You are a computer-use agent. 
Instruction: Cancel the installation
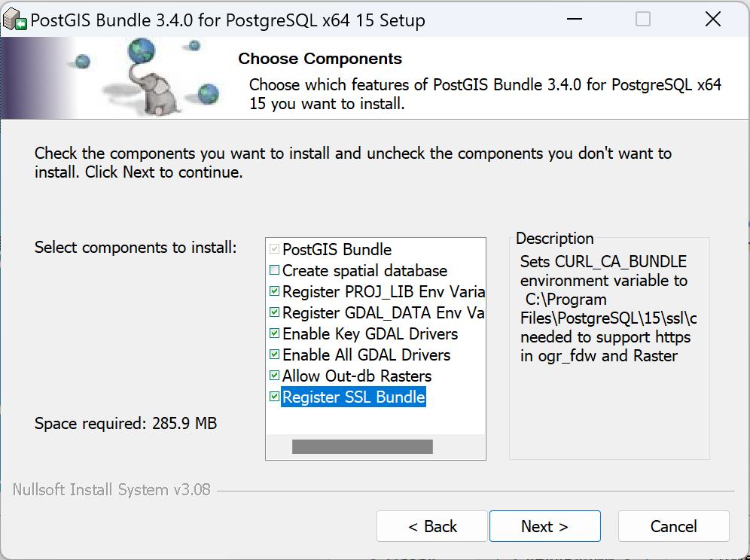pyautogui.click(x=673, y=526)
